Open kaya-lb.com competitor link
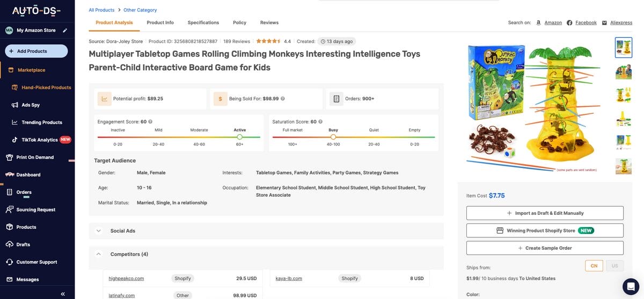 pos(289,279)
